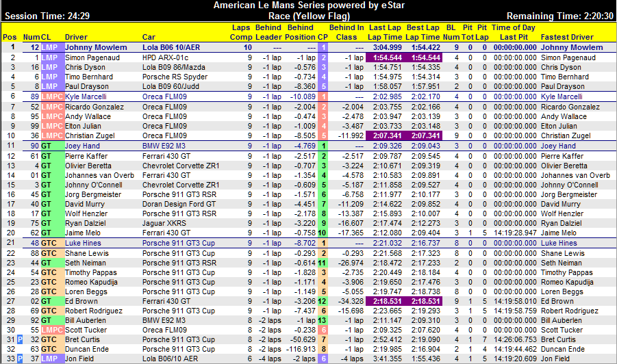Click the blue P badge beside position 33

click(x=19, y=359)
